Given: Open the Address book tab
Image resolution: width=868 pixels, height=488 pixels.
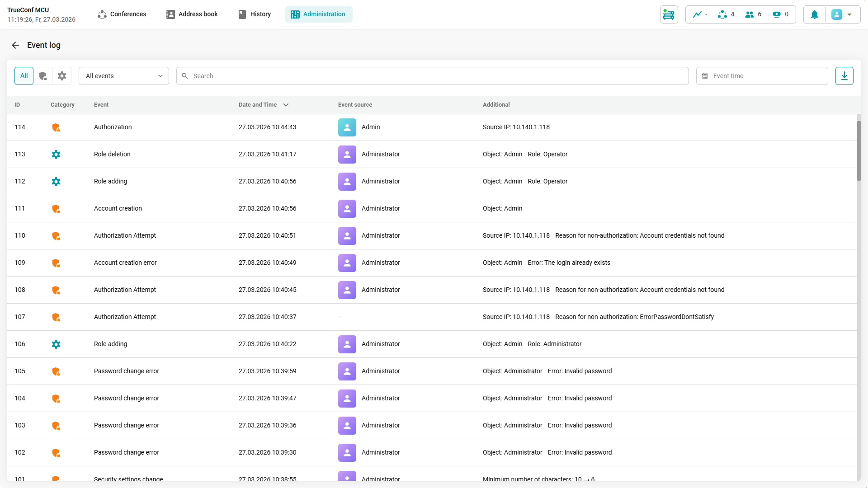Looking at the screenshot, I should tap(192, 14).
